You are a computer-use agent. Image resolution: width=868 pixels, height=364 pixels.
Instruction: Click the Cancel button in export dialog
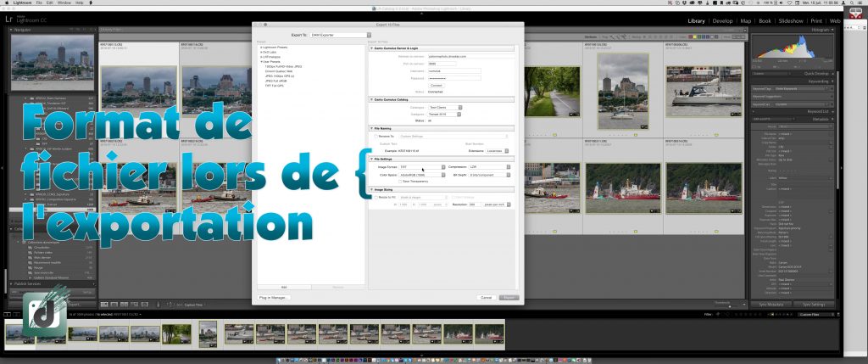pos(486,298)
